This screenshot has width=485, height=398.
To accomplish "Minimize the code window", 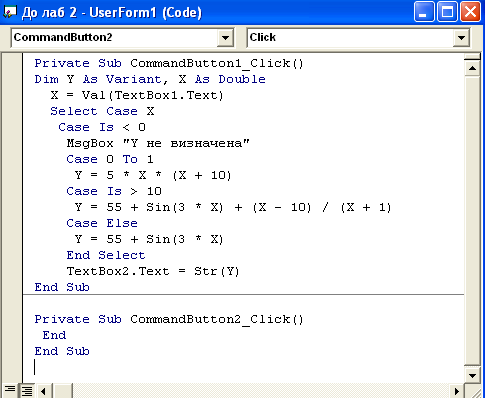I will pyautogui.click(x=424, y=12).
